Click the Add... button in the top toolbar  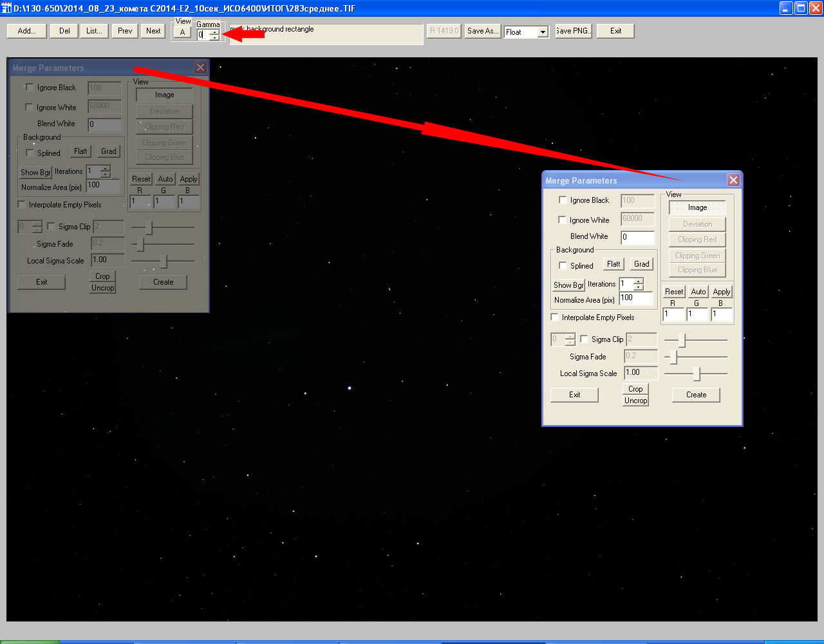coord(26,31)
